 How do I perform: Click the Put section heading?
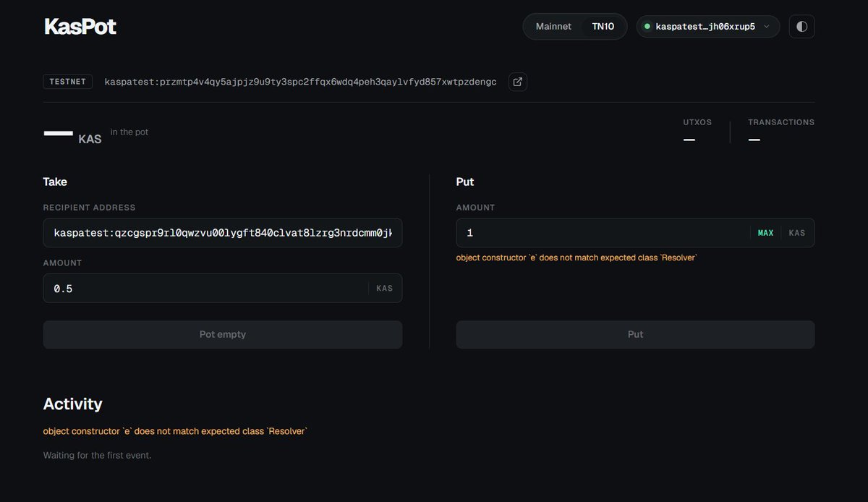pos(465,182)
